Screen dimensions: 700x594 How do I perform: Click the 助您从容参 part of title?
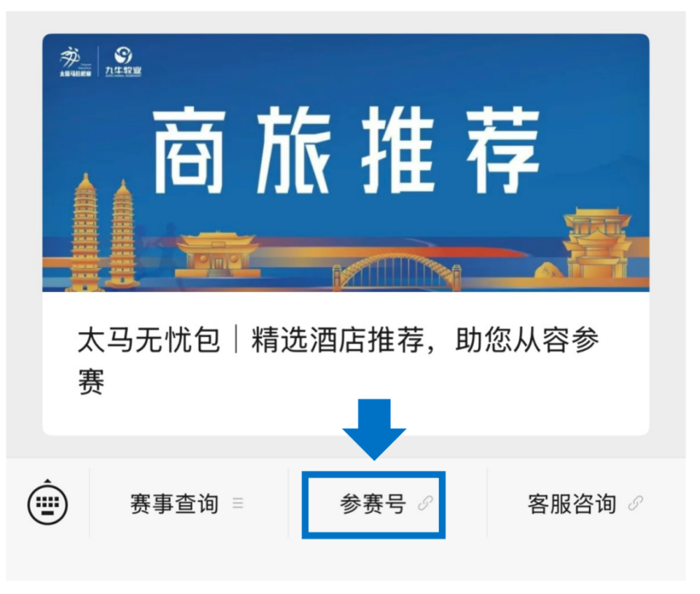(526, 340)
